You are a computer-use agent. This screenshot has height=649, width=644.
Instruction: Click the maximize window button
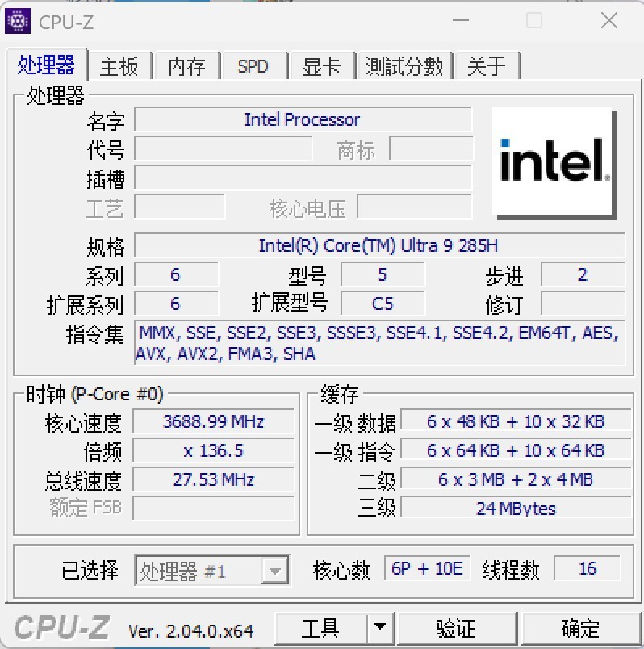point(534,20)
